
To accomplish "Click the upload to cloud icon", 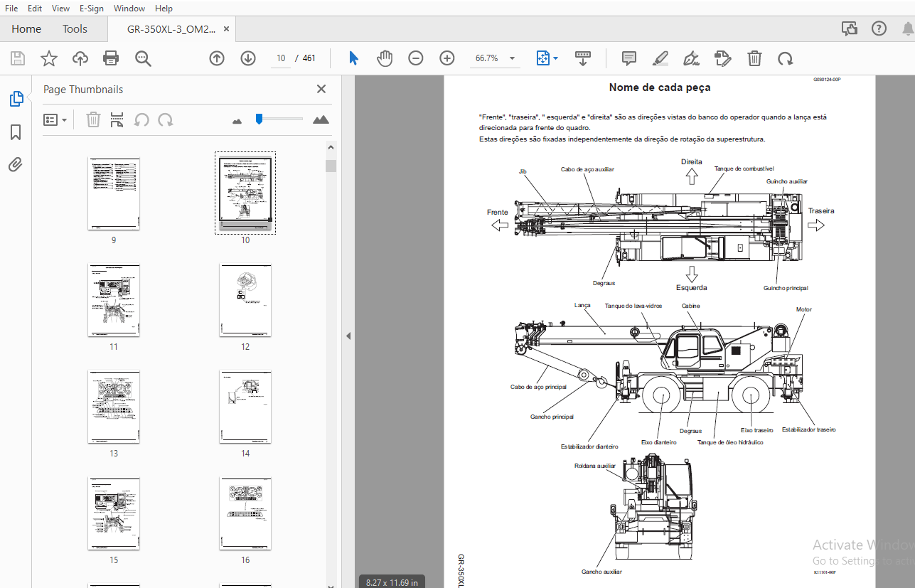I will pos(80,58).
